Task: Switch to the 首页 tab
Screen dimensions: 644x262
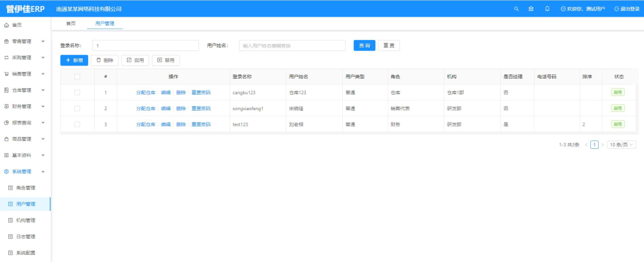Action: (x=70, y=24)
